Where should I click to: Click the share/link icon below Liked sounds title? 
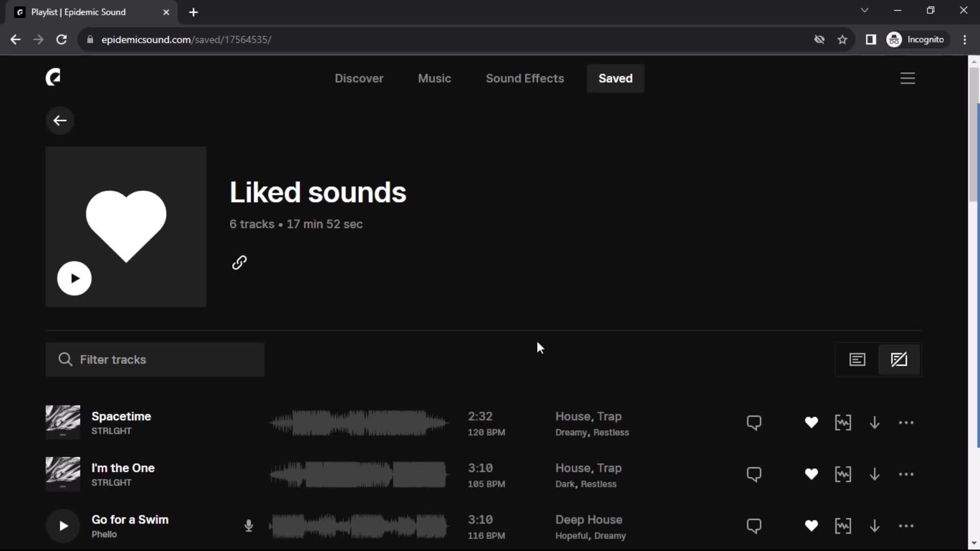click(x=240, y=263)
